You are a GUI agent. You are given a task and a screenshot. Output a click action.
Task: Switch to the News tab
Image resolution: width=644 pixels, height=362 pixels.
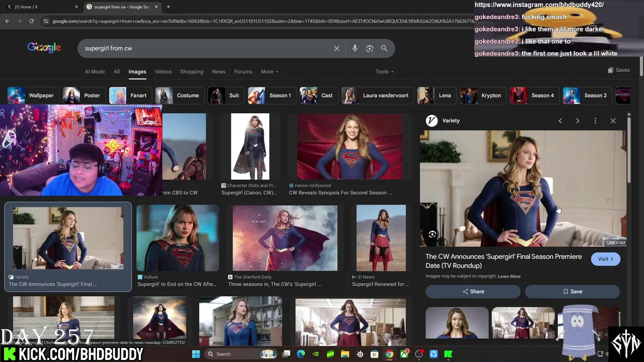point(218,71)
